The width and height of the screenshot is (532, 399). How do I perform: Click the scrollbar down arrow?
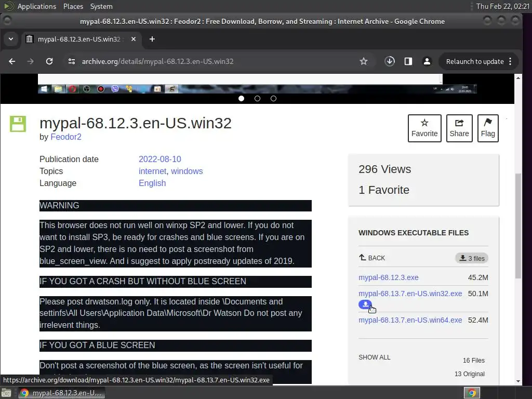[518, 381]
